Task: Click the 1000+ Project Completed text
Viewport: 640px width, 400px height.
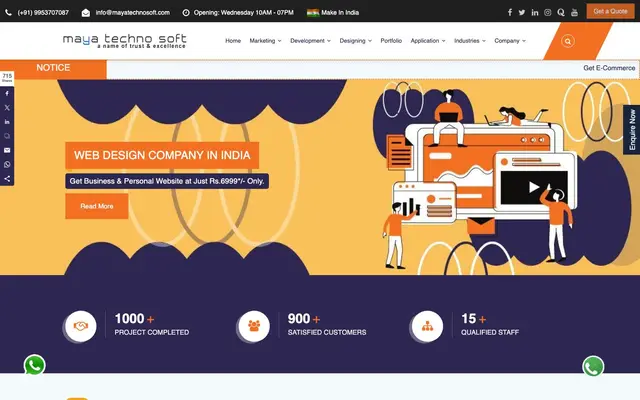Action: click(151, 325)
